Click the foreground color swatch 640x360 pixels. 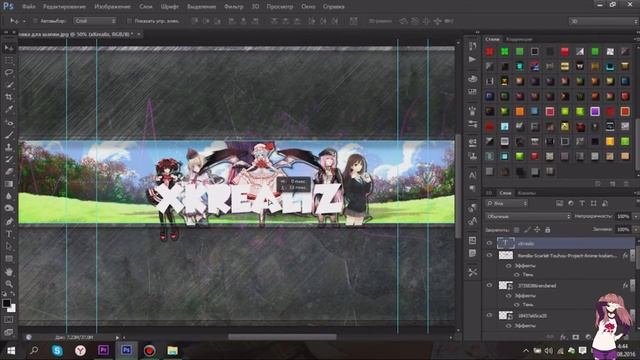point(6,303)
